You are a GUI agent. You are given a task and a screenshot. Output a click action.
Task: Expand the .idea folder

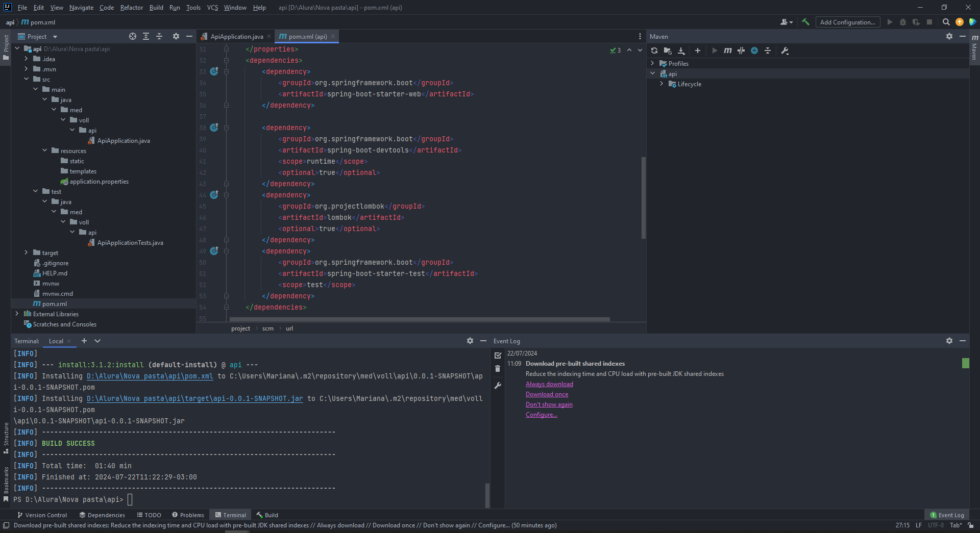(x=26, y=59)
